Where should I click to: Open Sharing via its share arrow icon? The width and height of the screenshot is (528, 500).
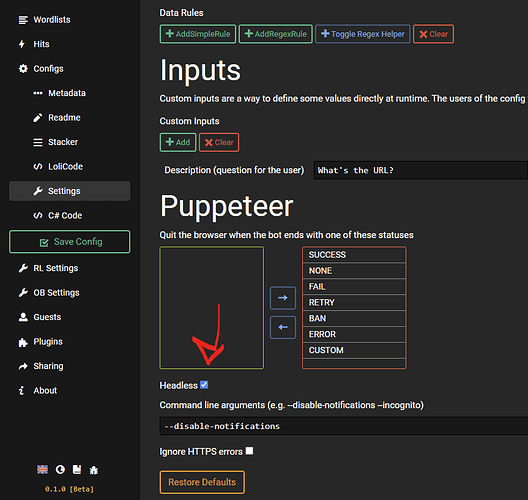click(23, 366)
